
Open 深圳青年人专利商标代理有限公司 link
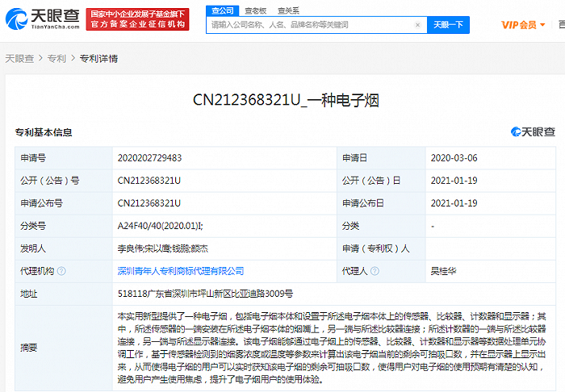[x=181, y=271]
